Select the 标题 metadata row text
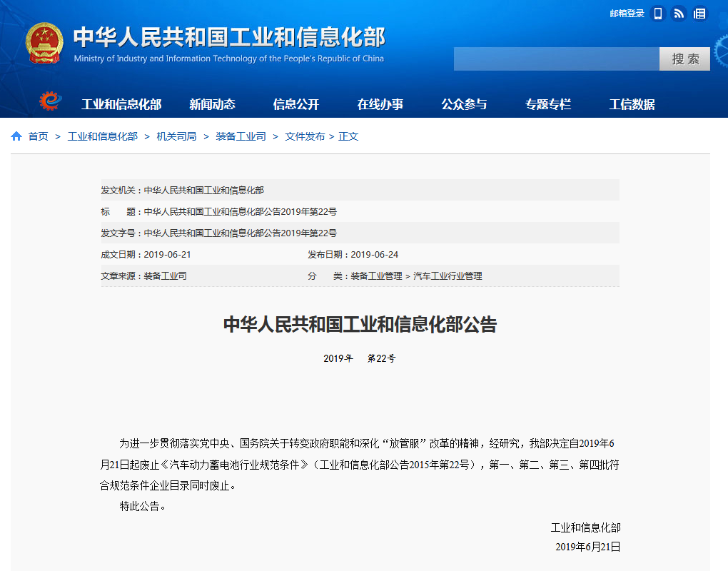The width and height of the screenshot is (728, 571). [x=218, y=212]
